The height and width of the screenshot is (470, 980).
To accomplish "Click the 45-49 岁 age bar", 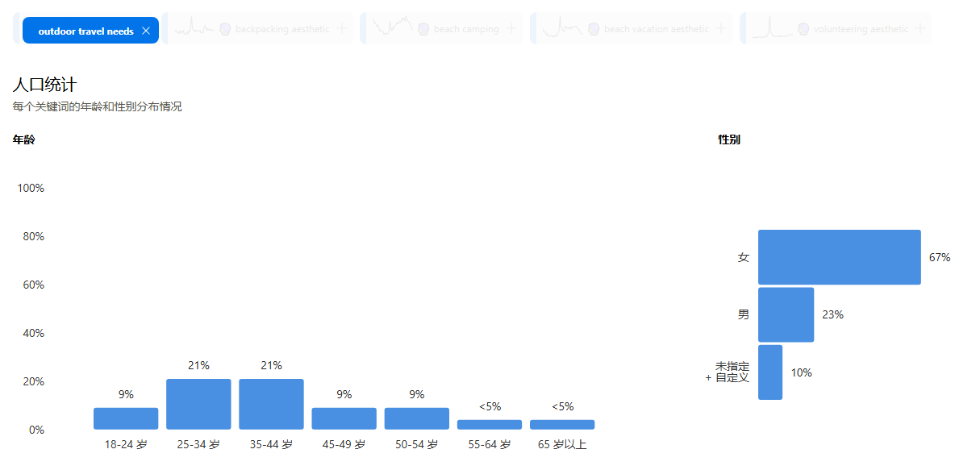I will (344, 418).
